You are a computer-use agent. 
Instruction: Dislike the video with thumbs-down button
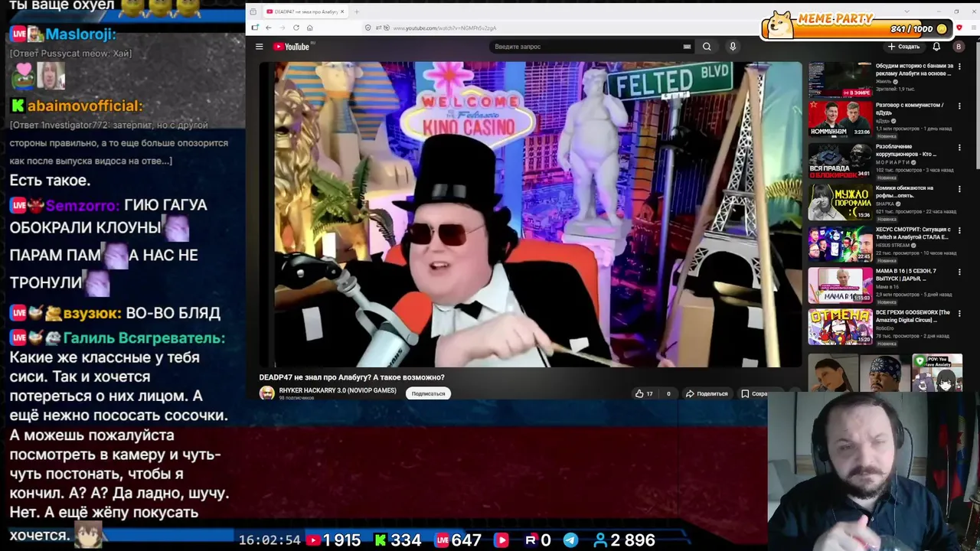coord(668,393)
